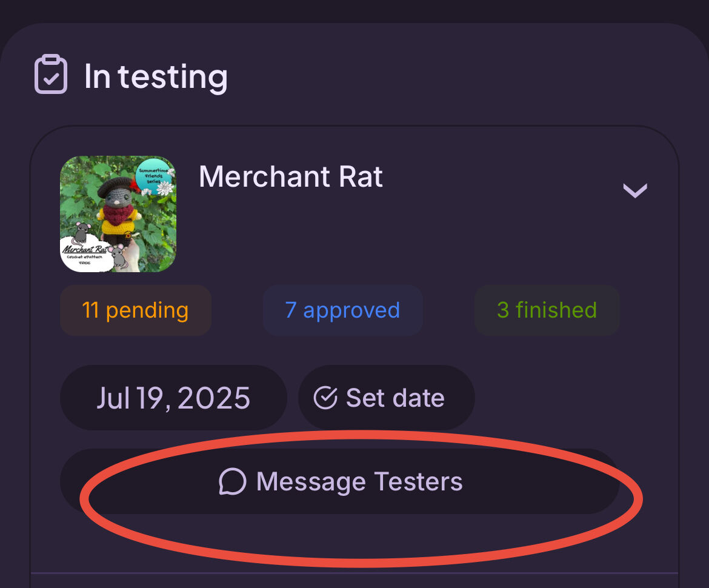Click the word approved in the blue badge
709x588 pixels.
click(x=351, y=311)
